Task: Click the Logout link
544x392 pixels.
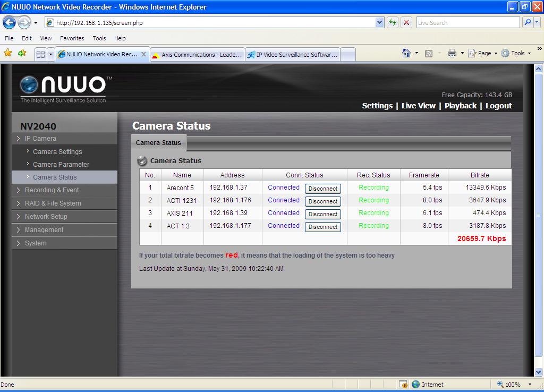Action: [498, 106]
